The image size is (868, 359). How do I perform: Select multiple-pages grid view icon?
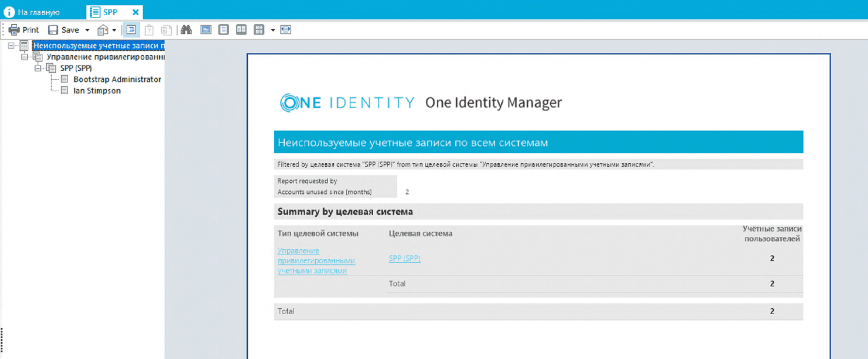click(259, 30)
